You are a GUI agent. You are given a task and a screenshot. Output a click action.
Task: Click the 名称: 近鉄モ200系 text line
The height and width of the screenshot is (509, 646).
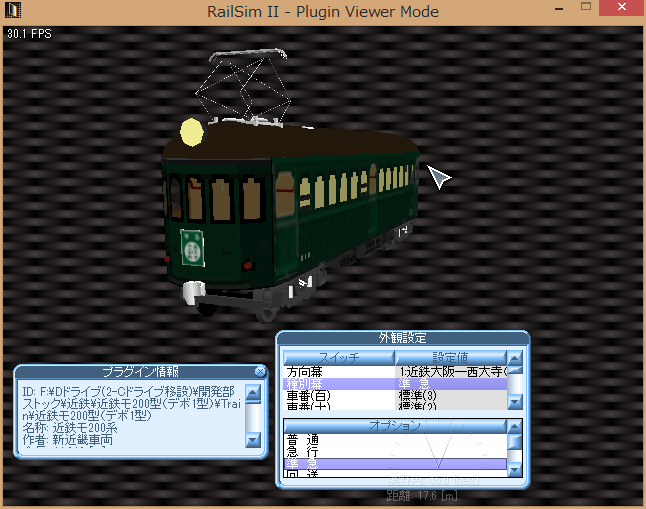coord(70,428)
